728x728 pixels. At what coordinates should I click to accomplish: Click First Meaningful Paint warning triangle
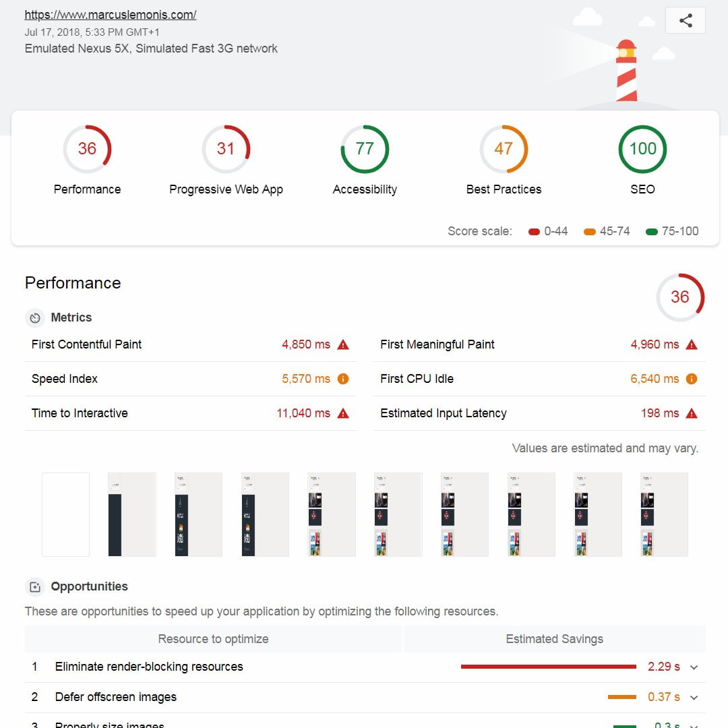tap(692, 344)
